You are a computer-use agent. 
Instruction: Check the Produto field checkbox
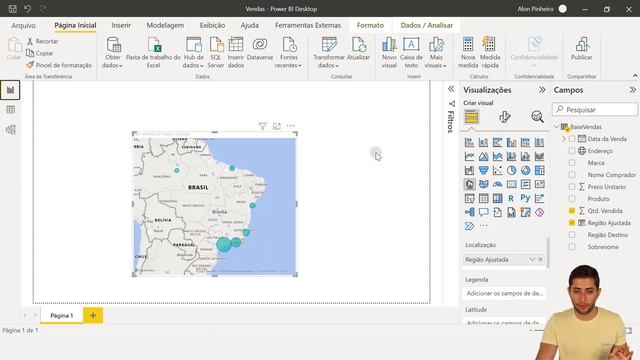(x=572, y=199)
